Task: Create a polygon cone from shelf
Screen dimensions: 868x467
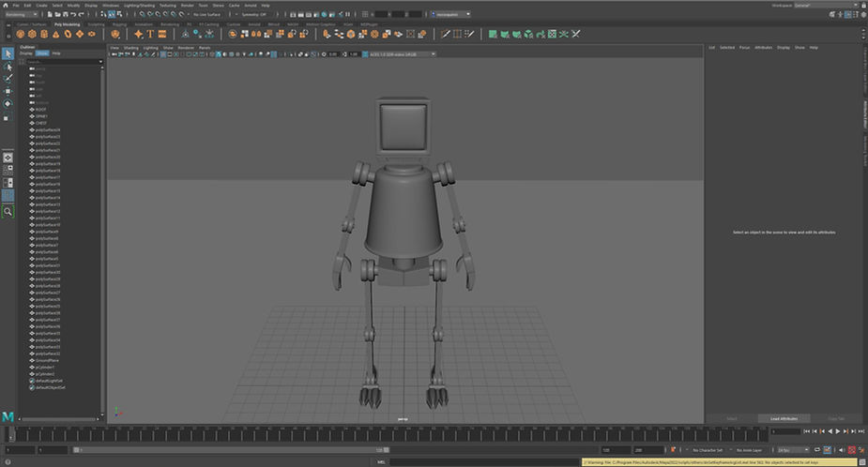Action: pos(56,35)
